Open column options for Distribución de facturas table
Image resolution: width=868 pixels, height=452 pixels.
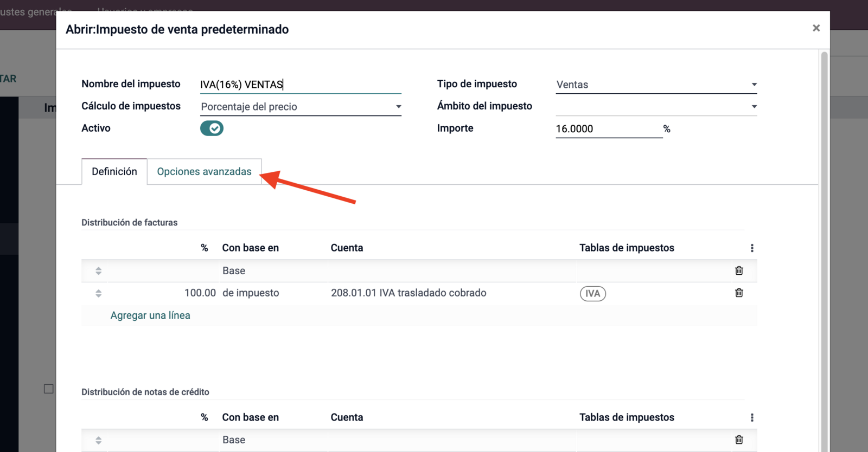click(752, 248)
